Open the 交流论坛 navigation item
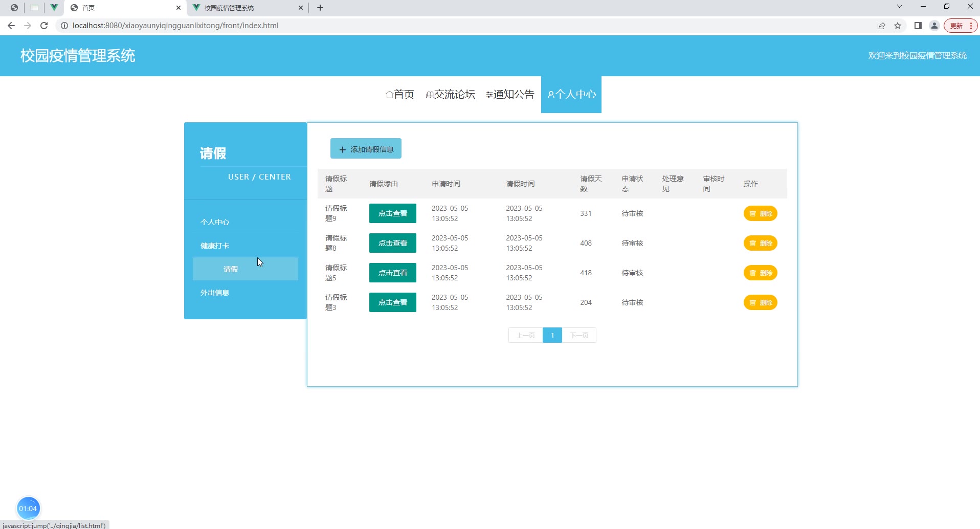This screenshot has width=980, height=529. coord(450,95)
